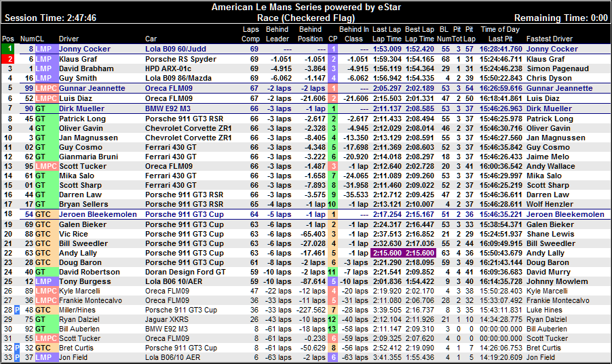612x364 pixels.
Task: Click the LMP class badge for car 8
Action: click(x=43, y=49)
